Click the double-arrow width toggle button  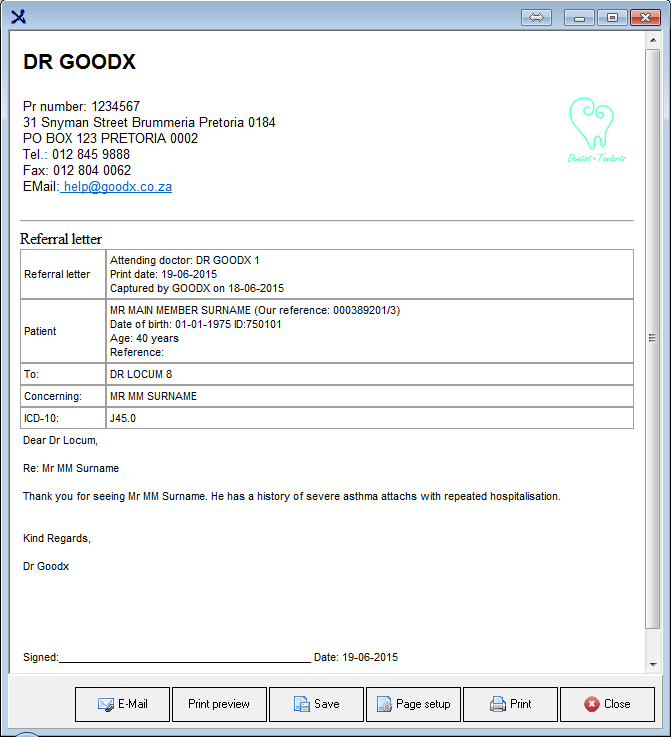pyautogui.click(x=536, y=18)
